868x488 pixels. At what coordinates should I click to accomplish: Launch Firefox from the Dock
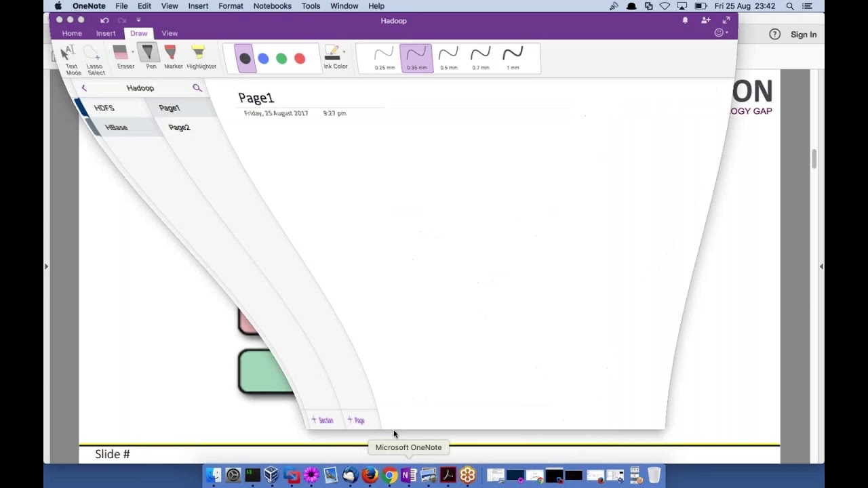[370, 475]
